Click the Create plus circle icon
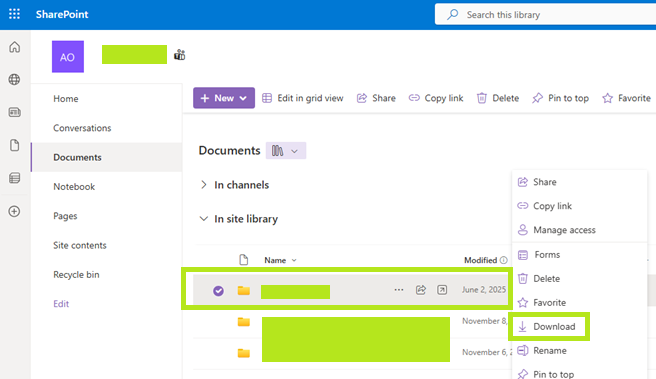 coord(15,211)
